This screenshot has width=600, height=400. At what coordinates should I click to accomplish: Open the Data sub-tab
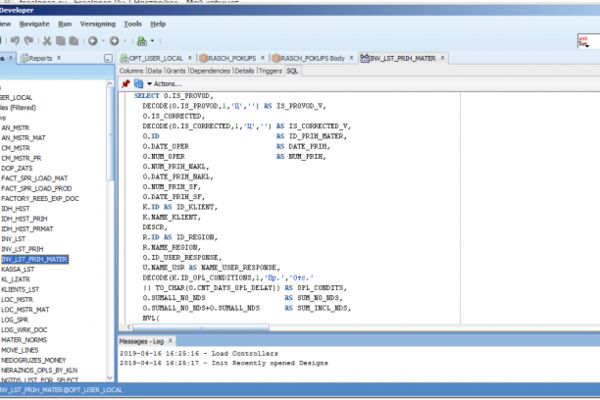pos(155,71)
